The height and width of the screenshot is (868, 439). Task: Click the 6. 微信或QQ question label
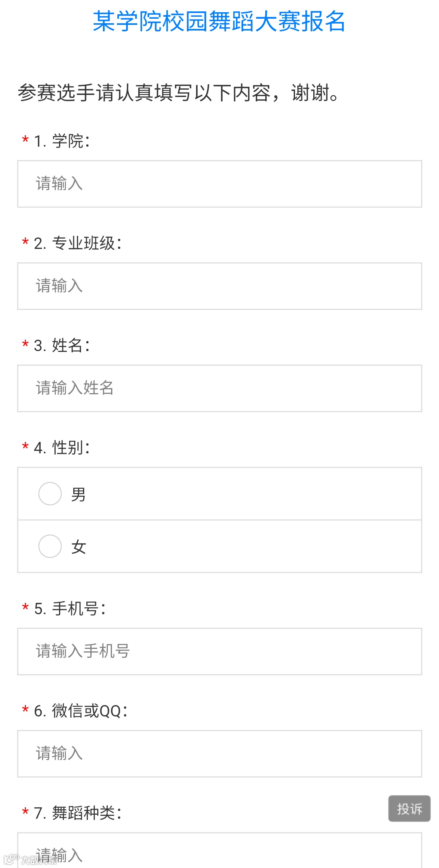(x=81, y=711)
